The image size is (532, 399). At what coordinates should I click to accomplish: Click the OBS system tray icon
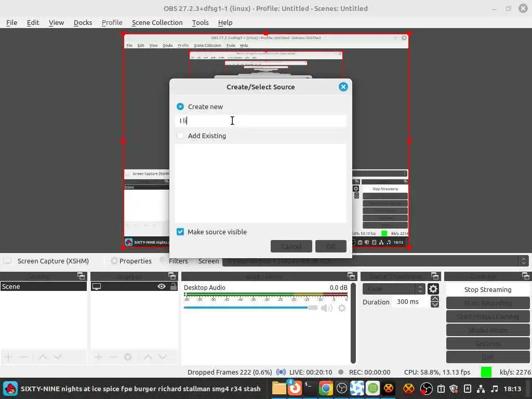(426, 389)
